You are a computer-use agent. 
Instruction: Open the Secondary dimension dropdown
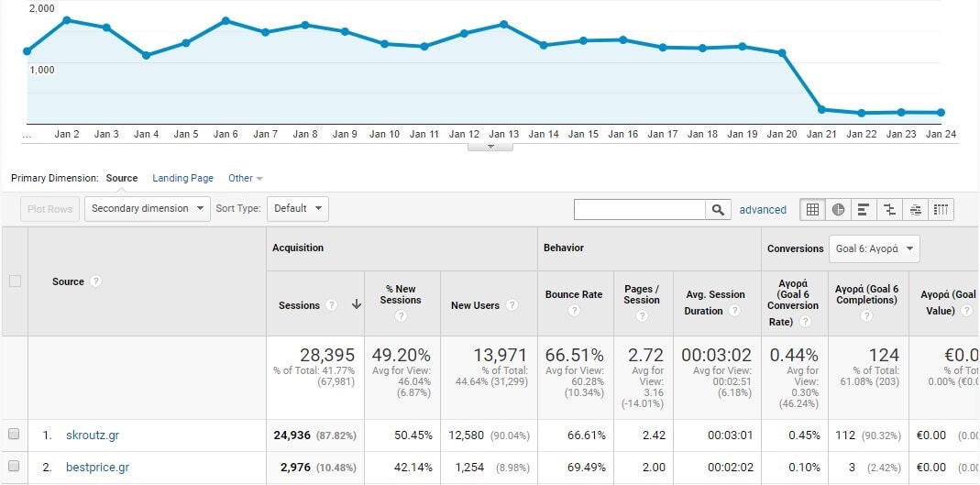click(x=148, y=208)
